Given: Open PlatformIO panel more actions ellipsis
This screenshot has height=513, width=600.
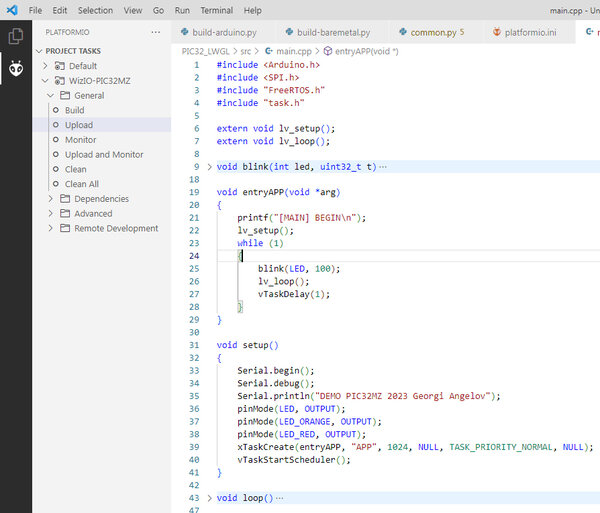Looking at the screenshot, I should click(x=156, y=32).
